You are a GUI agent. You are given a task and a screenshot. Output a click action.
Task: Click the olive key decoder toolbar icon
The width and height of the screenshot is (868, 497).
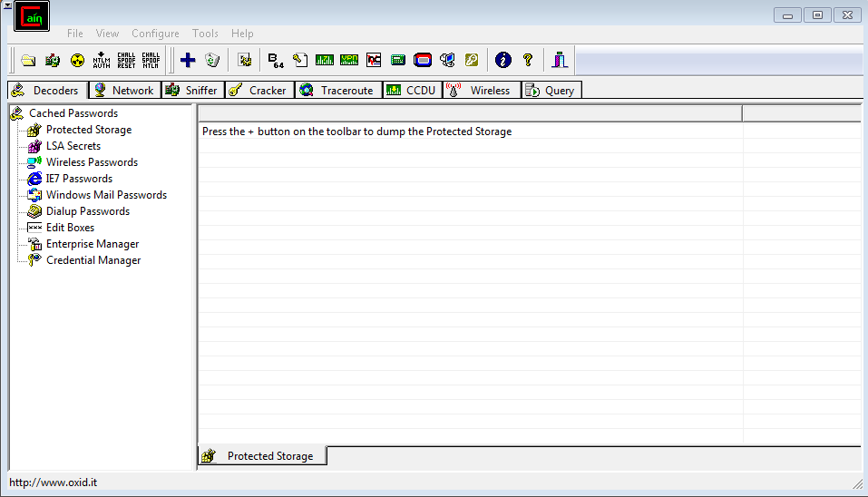click(x=472, y=60)
